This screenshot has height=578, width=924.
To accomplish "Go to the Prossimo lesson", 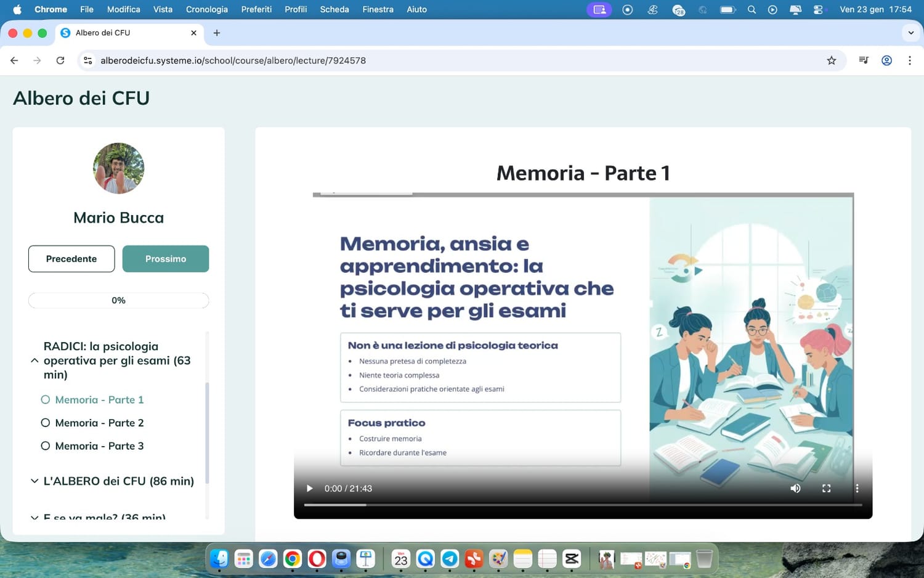I will [x=166, y=259].
